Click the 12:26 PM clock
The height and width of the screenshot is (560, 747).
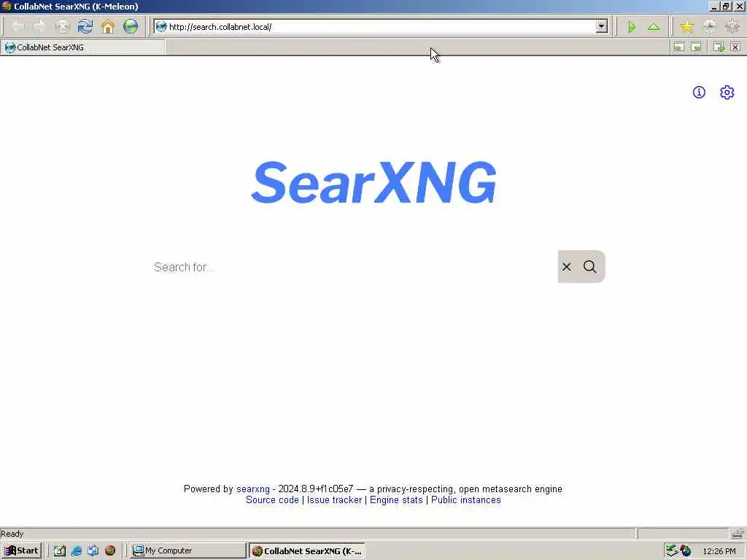click(719, 551)
